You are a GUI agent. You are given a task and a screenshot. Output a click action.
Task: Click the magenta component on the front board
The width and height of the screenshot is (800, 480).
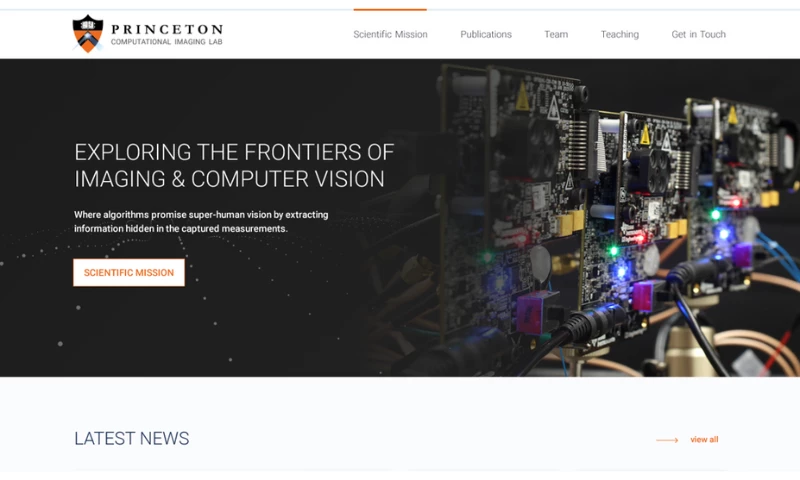(x=531, y=312)
